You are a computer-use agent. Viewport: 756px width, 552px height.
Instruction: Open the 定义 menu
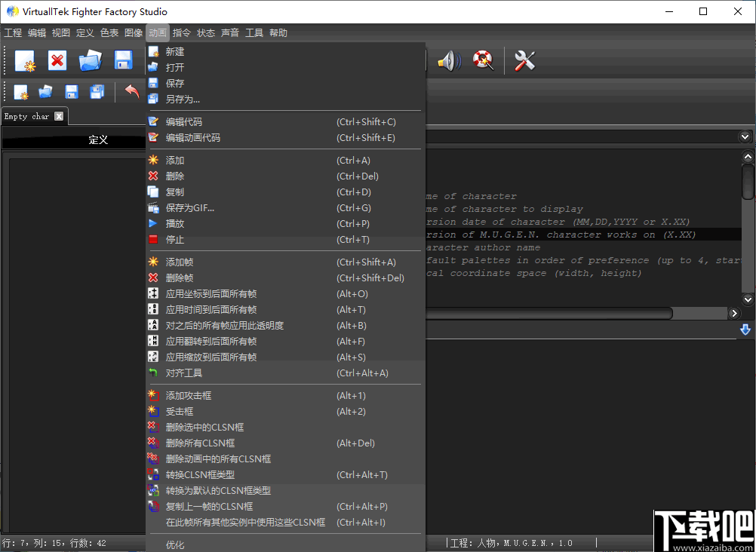(x=85, y=32)
